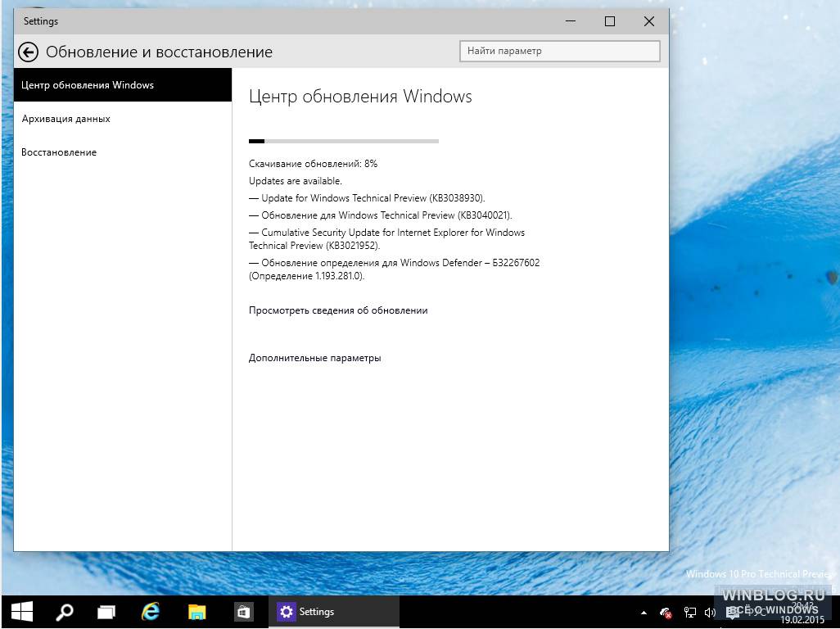Launch Internet Explorer from the taskbar

(151, 611)
